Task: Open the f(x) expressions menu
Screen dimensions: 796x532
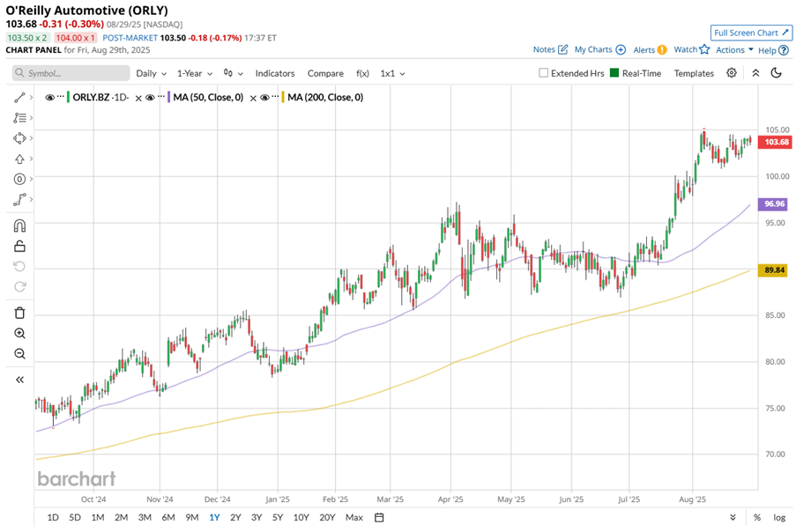Action: [362, 73]
